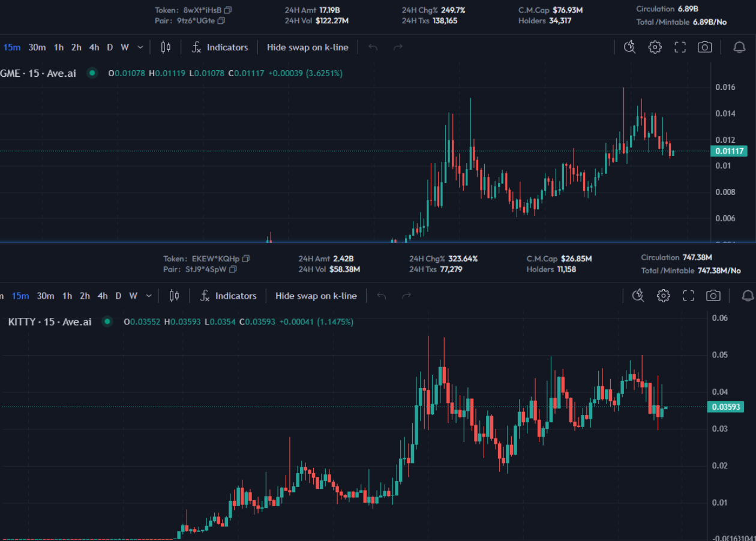Open alert bell in KITTY chart toolbar

pyautogui.click(x=748, y=296)
